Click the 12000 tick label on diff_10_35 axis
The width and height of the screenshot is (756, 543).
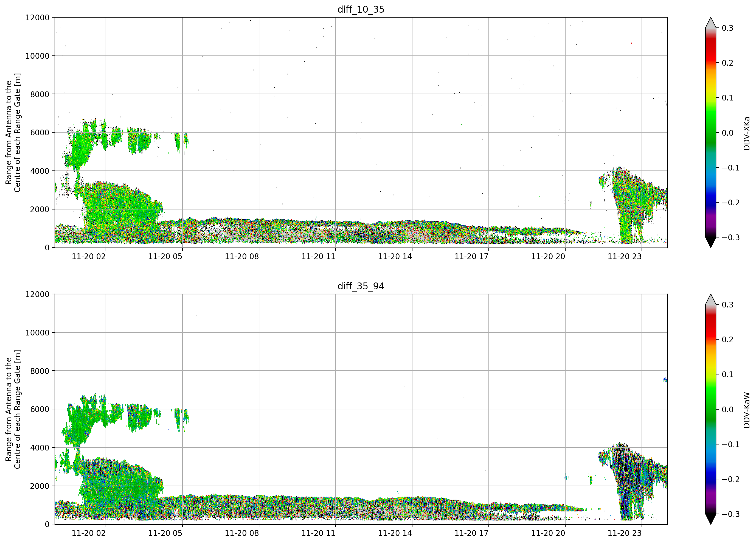tap(37, 18)
